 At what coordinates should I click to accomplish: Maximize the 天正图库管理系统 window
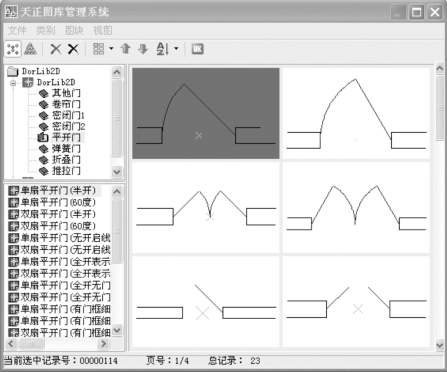tap(416, 12)
